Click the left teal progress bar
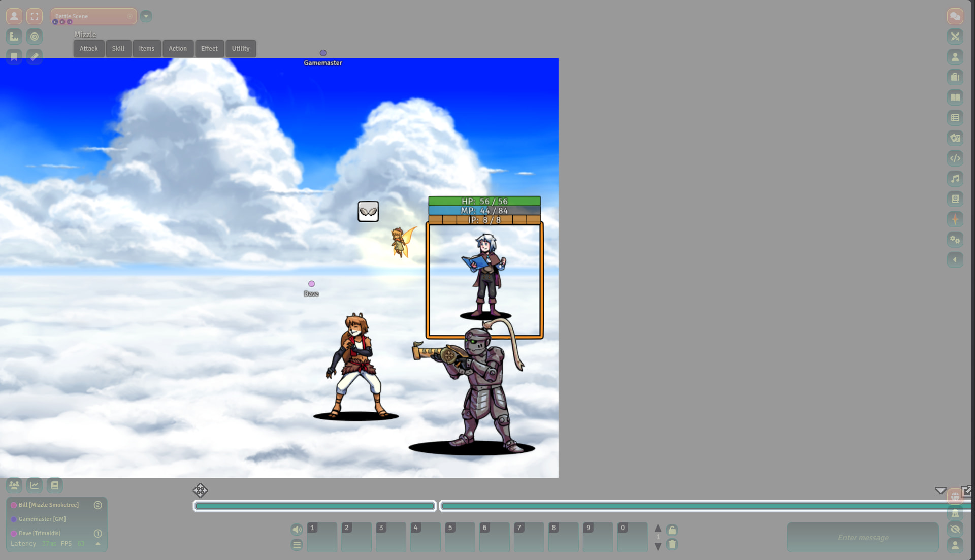Screen dimensions: 975x560 coord(315,506)
